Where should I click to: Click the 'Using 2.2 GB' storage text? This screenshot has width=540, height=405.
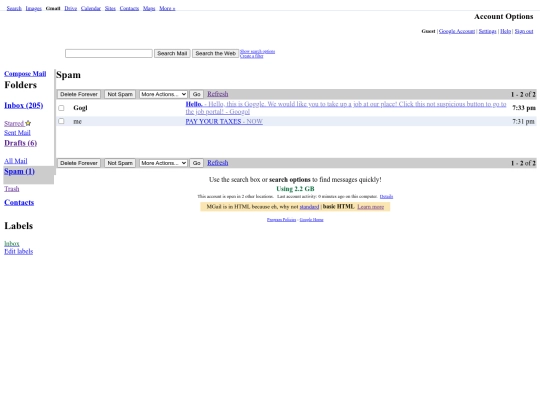pos(295,189)
